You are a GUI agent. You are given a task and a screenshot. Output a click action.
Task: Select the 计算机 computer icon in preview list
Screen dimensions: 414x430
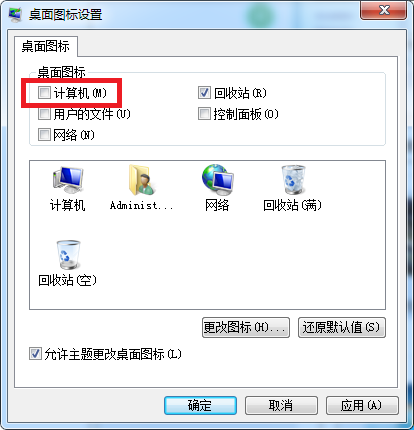pyautogui.click(x=68, y=180)
